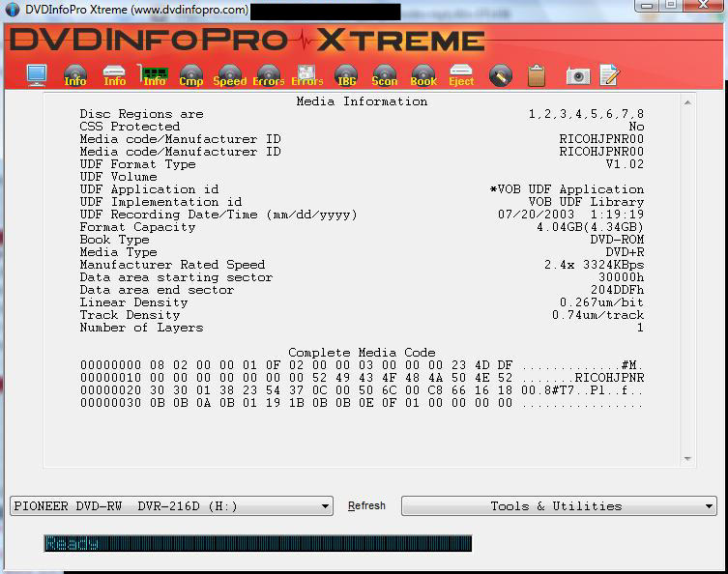The width and height of the screenshot is (728, 574).
Task: Select the '*VOB UDF Application' value
Action: coord(567,189)
